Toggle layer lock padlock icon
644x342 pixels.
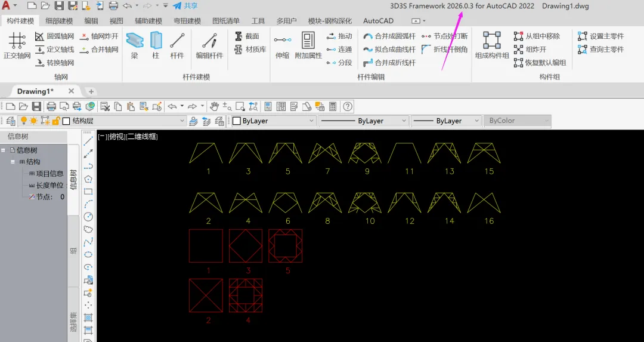point(56,121)
